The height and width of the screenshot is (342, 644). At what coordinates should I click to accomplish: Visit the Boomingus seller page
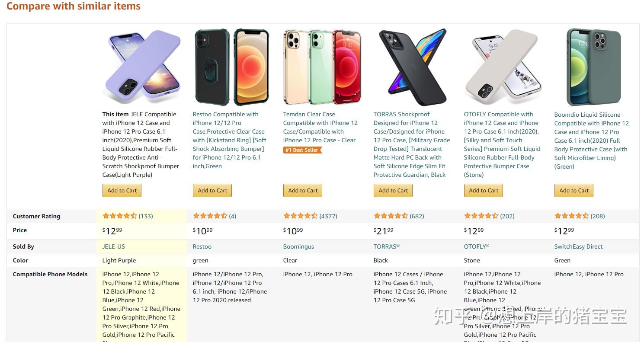298,246
